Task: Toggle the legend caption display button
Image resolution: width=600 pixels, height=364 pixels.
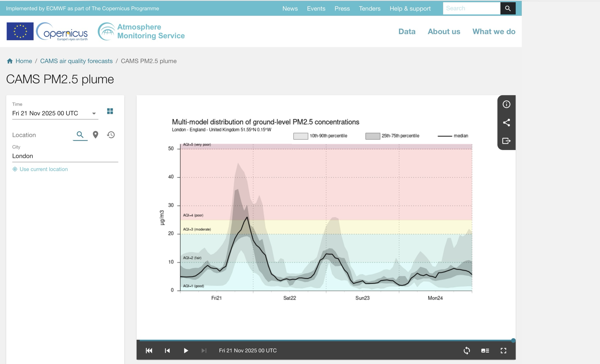Action: click(x=485, y=351)
